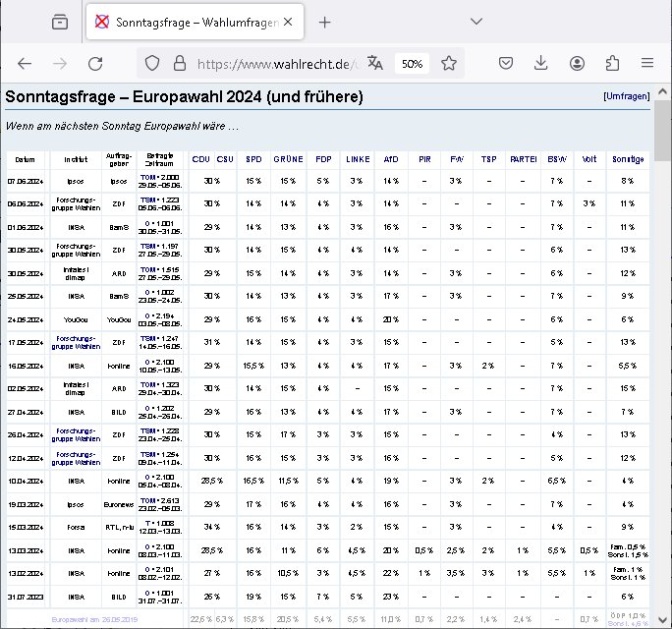Viewport: 672px width, 629px height.
Task: Open Volt column header link
Action: pyautogui.click(x=589, y=159)
